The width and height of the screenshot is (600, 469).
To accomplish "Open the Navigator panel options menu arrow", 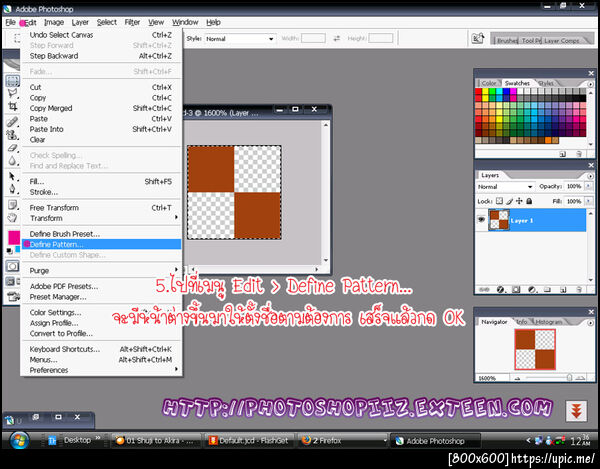I will click(x=590, y=322).
